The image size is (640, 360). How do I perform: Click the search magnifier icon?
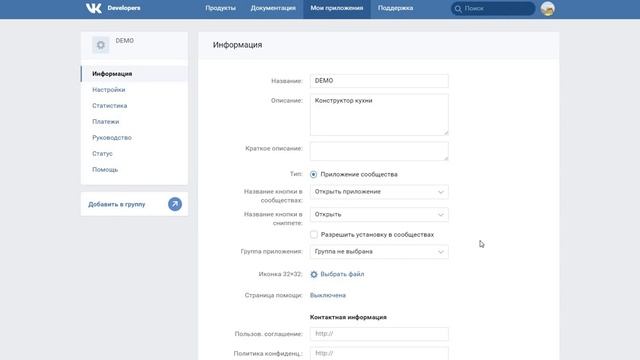coord(458,9)
